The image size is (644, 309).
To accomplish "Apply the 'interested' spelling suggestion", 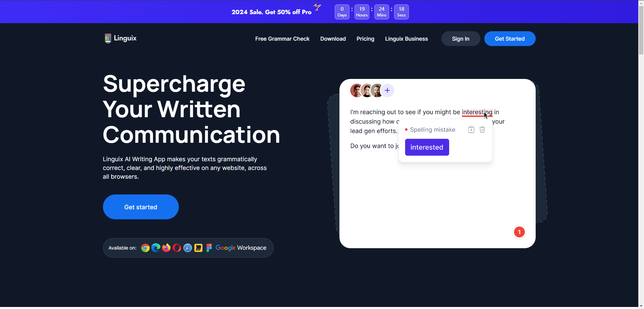I will point(427,147).
